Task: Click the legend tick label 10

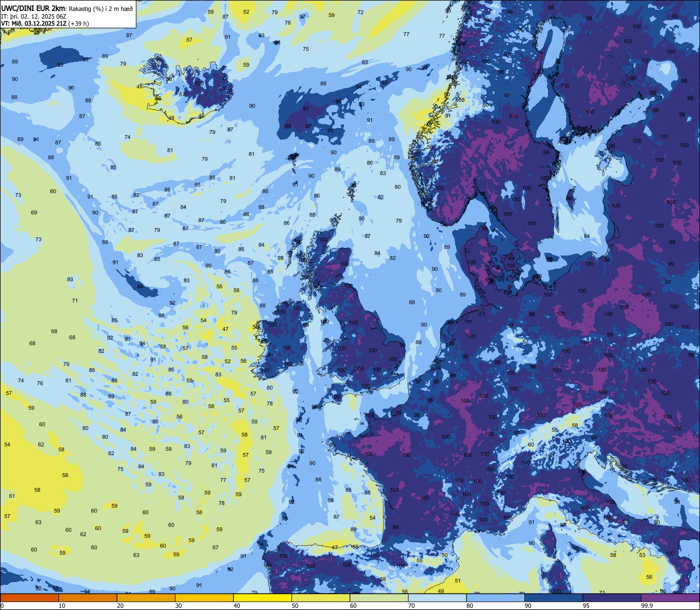Action: (x=62, y=606)
